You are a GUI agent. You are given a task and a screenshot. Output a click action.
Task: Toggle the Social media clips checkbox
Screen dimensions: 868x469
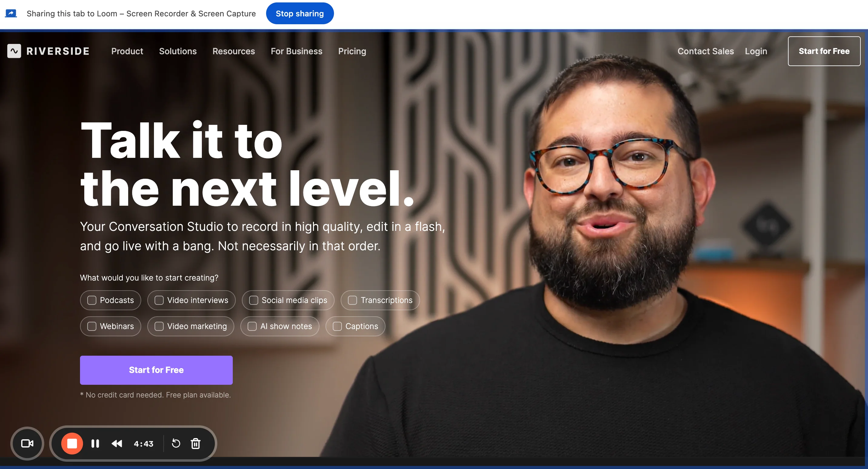(x=253, y=300)
